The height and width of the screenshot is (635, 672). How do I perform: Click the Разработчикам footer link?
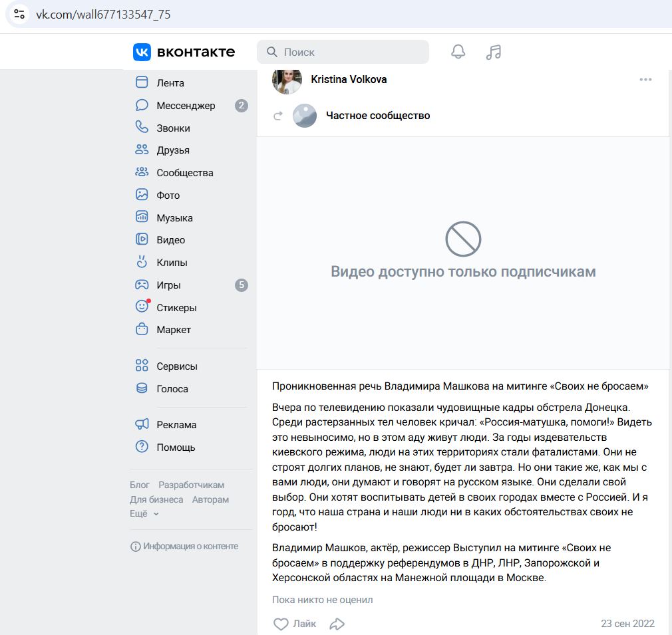191,485
